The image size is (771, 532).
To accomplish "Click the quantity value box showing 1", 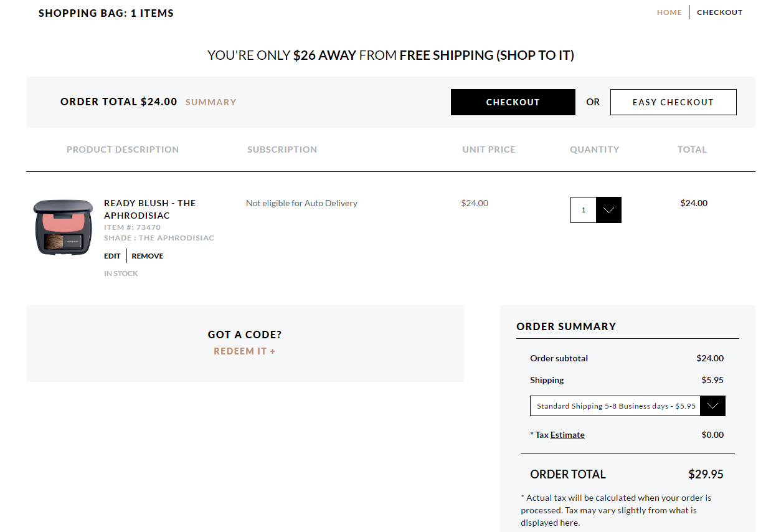I will pos(584,210).
